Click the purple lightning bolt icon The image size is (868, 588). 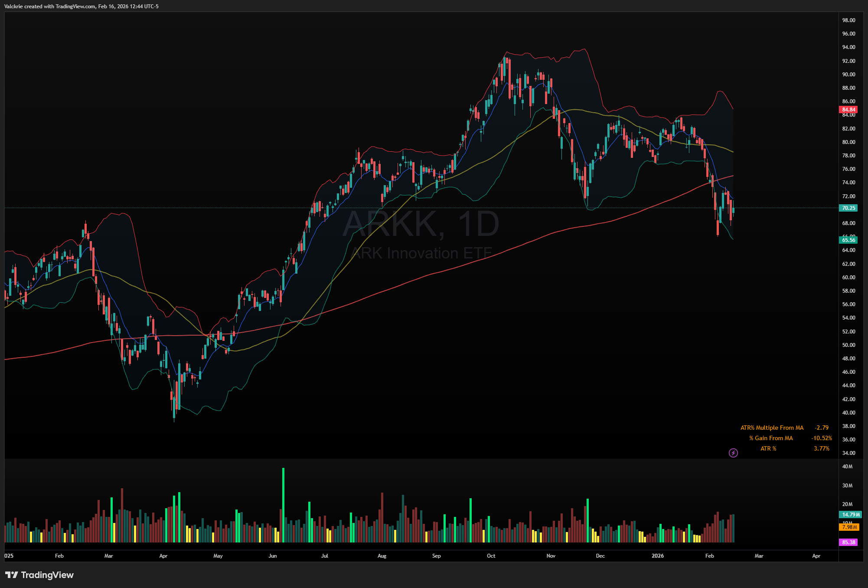coord(733,453)
